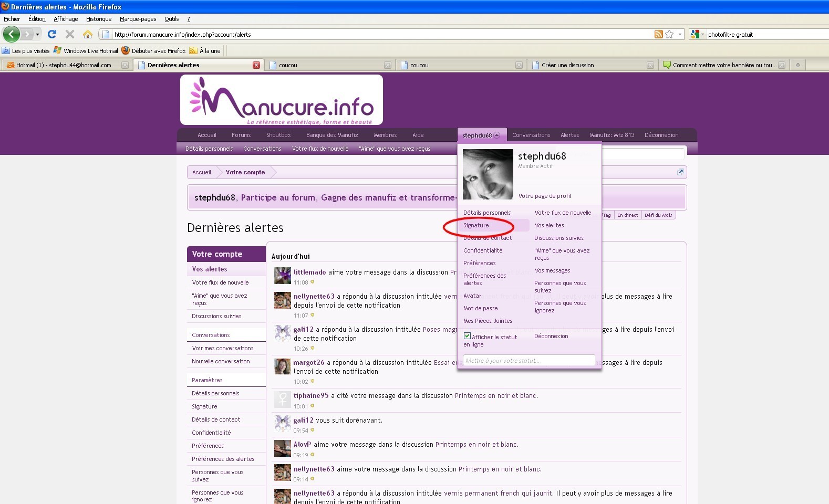Click Déconnexion in the navigation bar
Viewport: 829px width, 504px height.
(661, 135)
